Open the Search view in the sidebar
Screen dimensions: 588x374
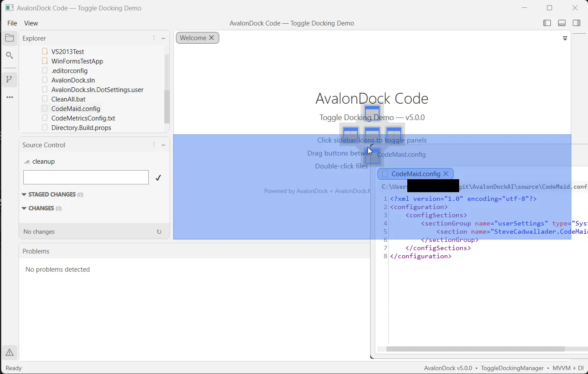click(10, 55)
